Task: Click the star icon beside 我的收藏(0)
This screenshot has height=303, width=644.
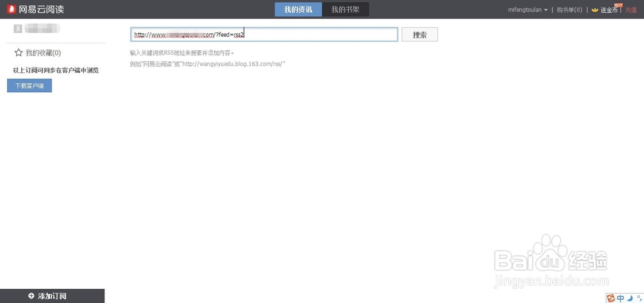Action: 19,53
